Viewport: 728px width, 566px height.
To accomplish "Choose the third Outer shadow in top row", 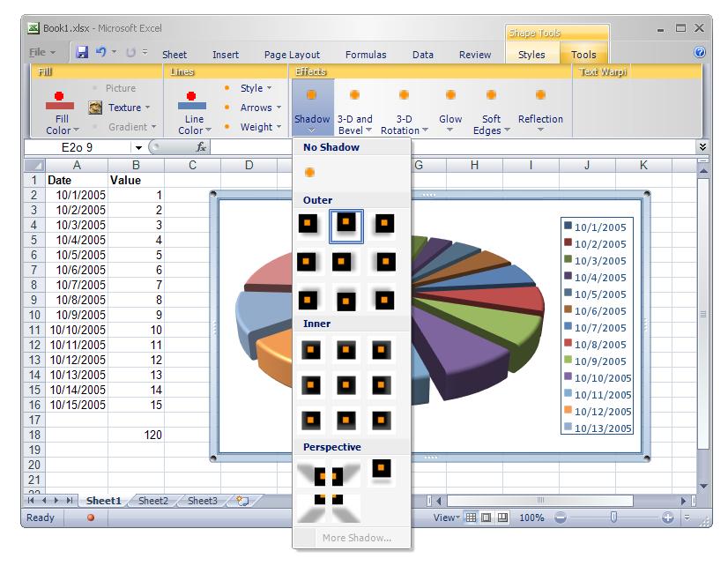I will tap(384, 224).
